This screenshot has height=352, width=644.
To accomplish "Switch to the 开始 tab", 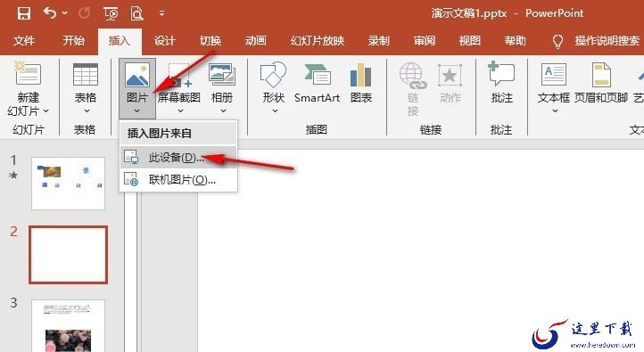I will pyautogui.click(x=73, y=41).
